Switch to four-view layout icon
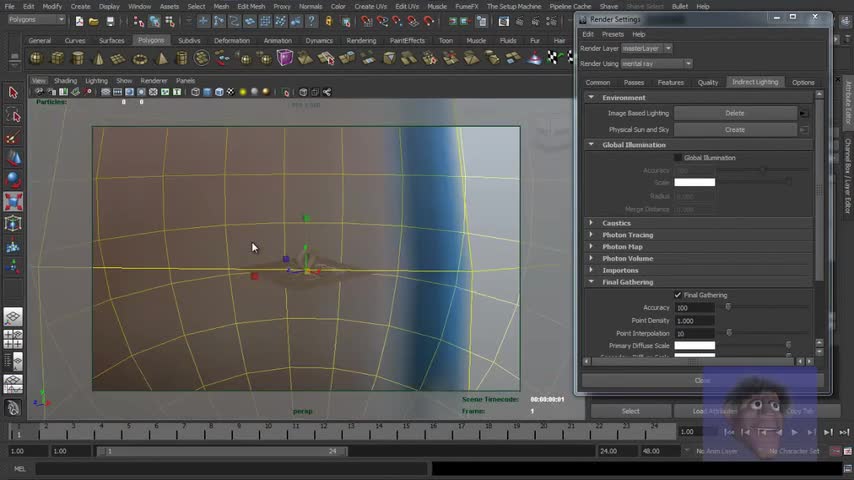This screenshot has height=480, width=854. [13, 339]
